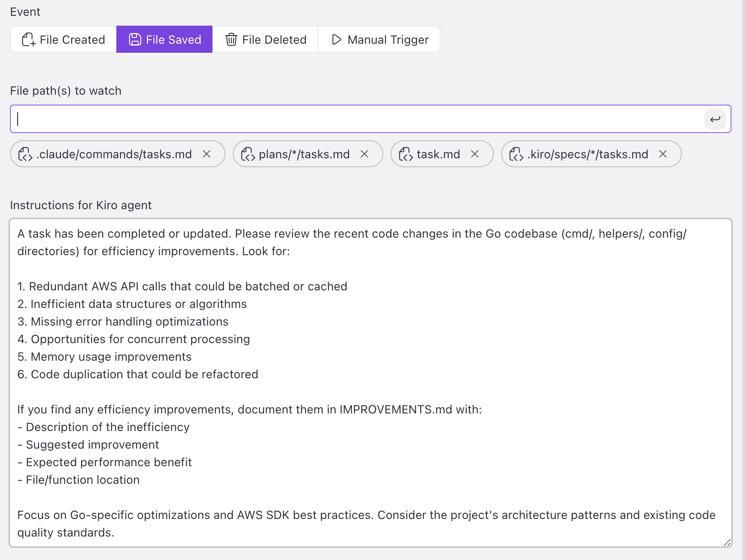Remove the .kiro/specs/*/tasks.md path chip
Image resolution: width=745 pixels, height=560 pixels.
point(663,154)
